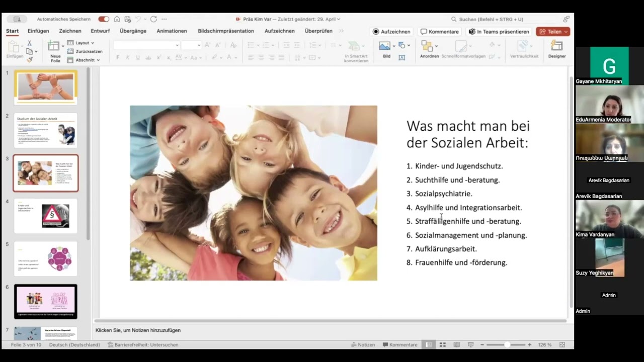This screenshot has height=362, width=644.
Task: Open the Bildschirmpräsentation ribbon tab
Action: [x=226, y=31]
